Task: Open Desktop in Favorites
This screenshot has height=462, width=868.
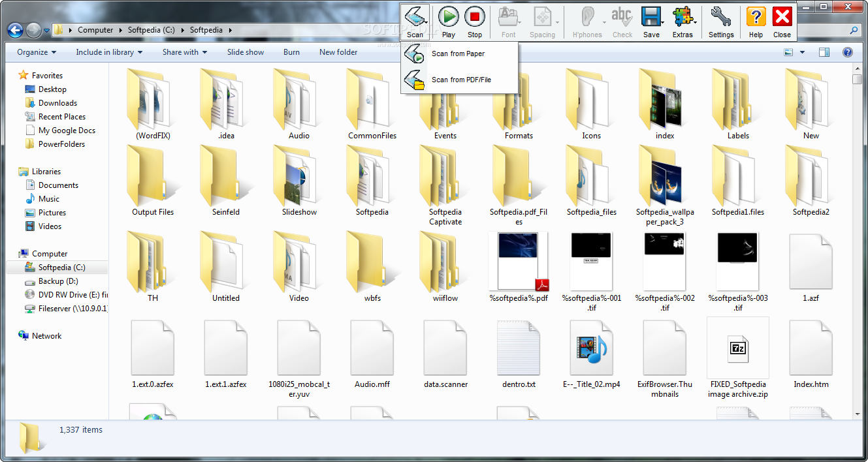Action: pos(52,89)
